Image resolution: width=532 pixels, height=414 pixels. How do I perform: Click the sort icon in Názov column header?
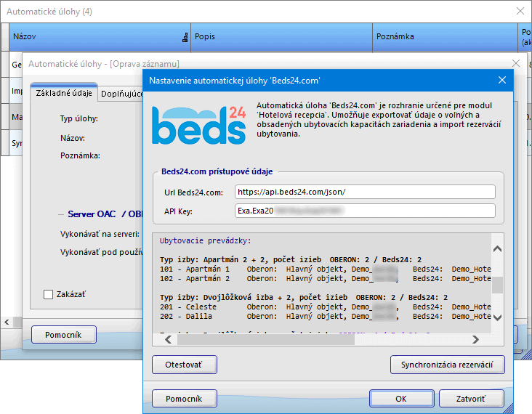point(185,38)
